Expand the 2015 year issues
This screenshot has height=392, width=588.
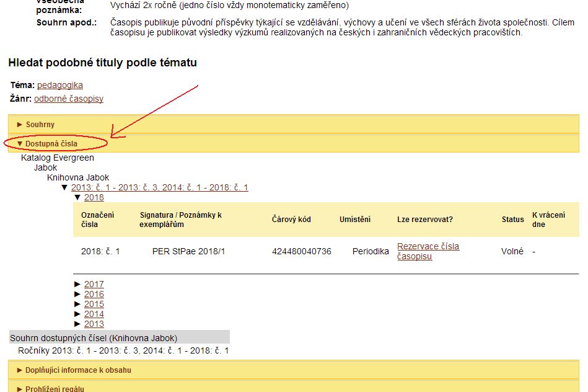[94, 304]
